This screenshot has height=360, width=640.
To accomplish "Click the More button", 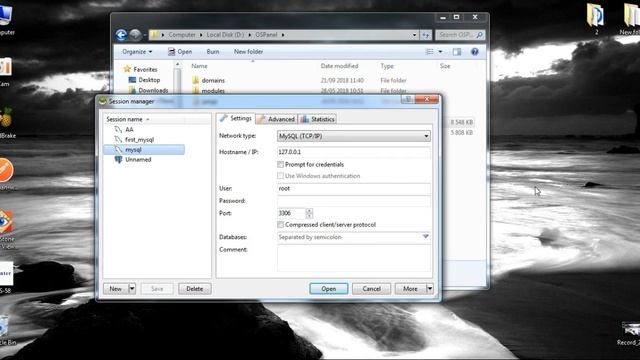I will [410, 289].
